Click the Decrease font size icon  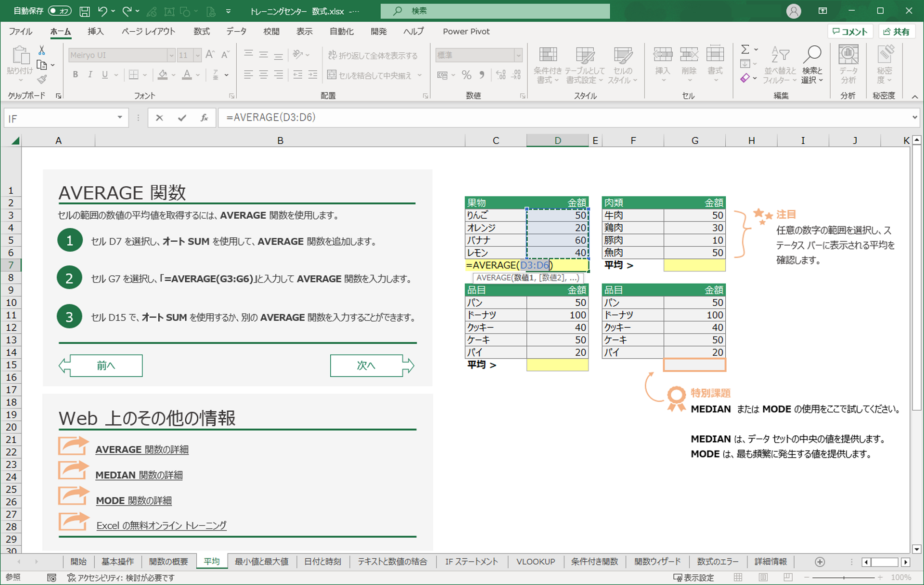tap(225, 55)
